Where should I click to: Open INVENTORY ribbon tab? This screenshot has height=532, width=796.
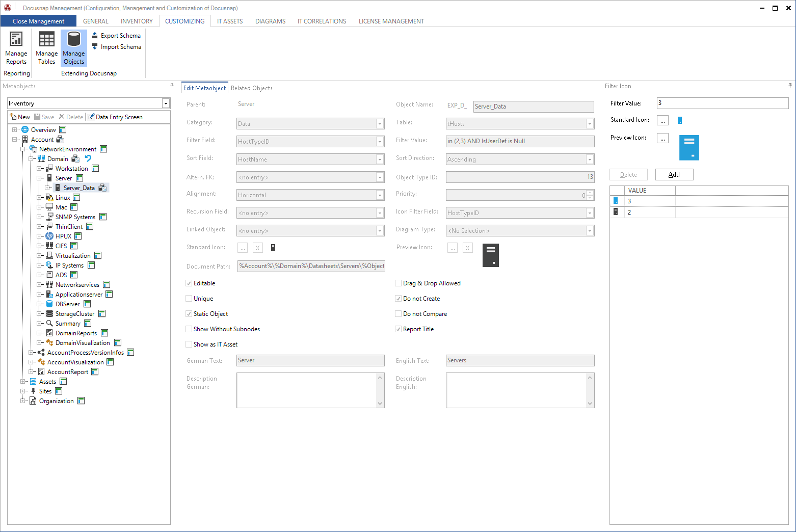click(x=137, y=21)
